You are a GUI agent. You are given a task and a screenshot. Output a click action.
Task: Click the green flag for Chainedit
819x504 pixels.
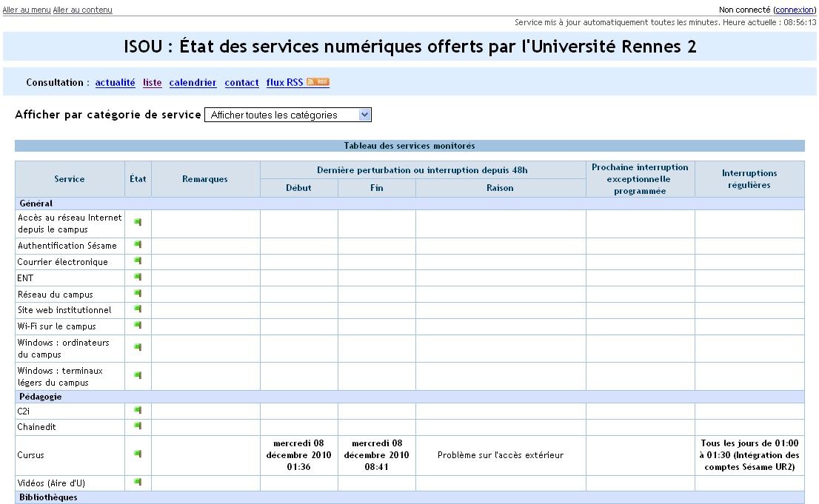coord(138,426)
